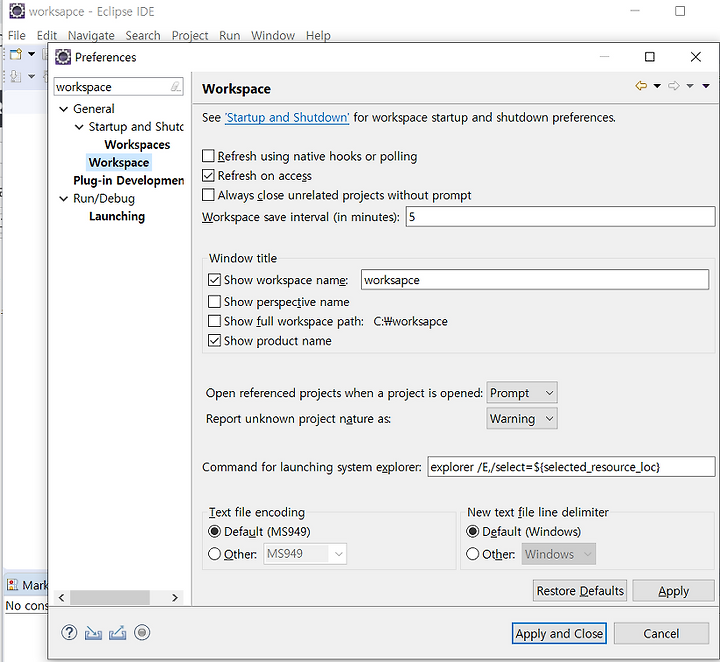This screenshot has width=720, height=662.
Task: Enable Show full workspace path
Action: point(214,321)
